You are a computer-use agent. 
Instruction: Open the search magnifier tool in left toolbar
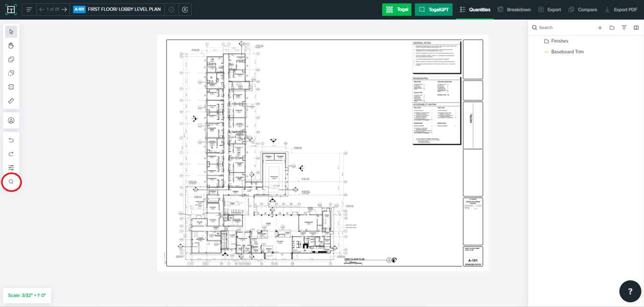[x=11, y=182]
